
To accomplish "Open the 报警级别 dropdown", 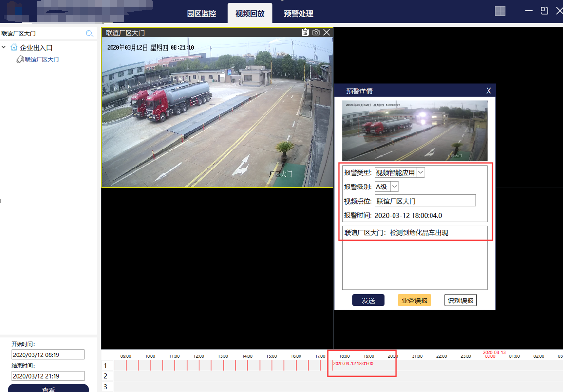I will [x=394, y=187].
